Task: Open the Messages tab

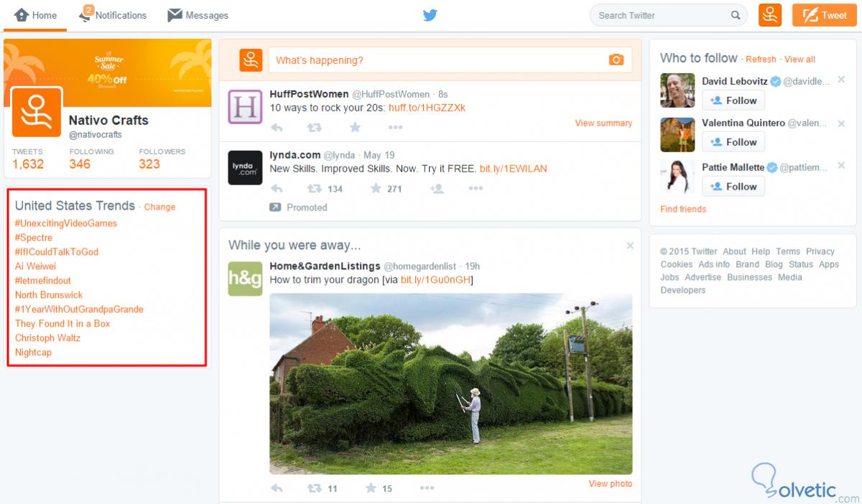Action: [198, 15]
